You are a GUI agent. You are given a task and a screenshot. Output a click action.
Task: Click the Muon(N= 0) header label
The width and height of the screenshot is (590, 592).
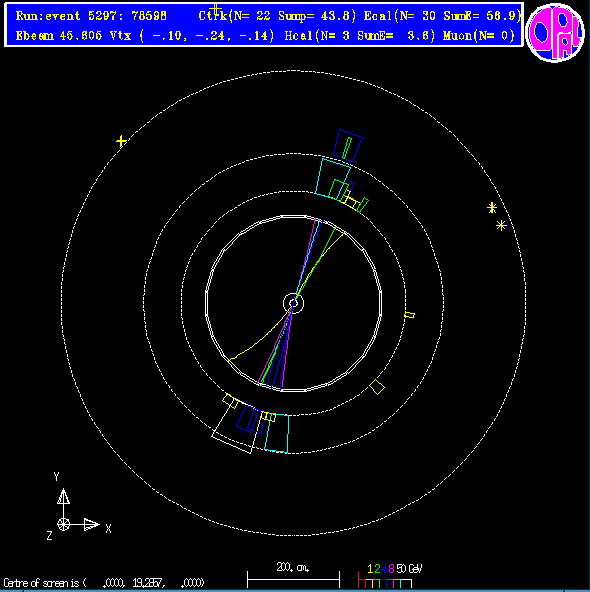coord(479,36)
